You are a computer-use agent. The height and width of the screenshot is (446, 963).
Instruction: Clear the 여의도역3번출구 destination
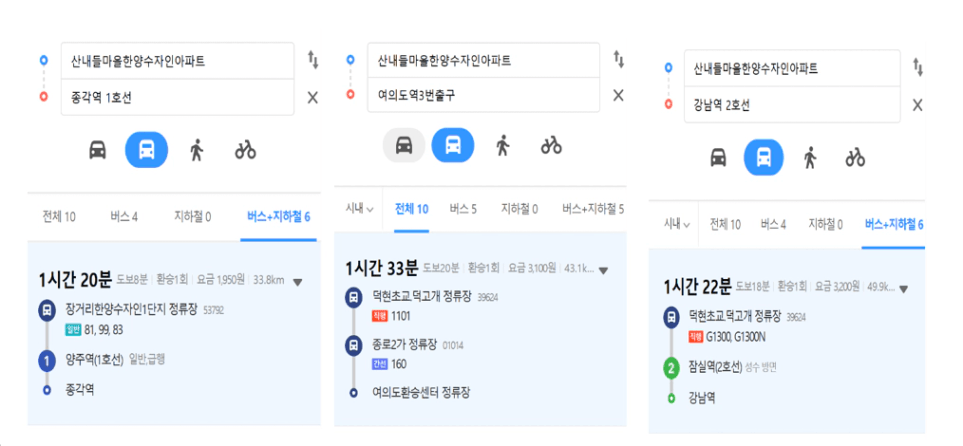pos(618,95)
